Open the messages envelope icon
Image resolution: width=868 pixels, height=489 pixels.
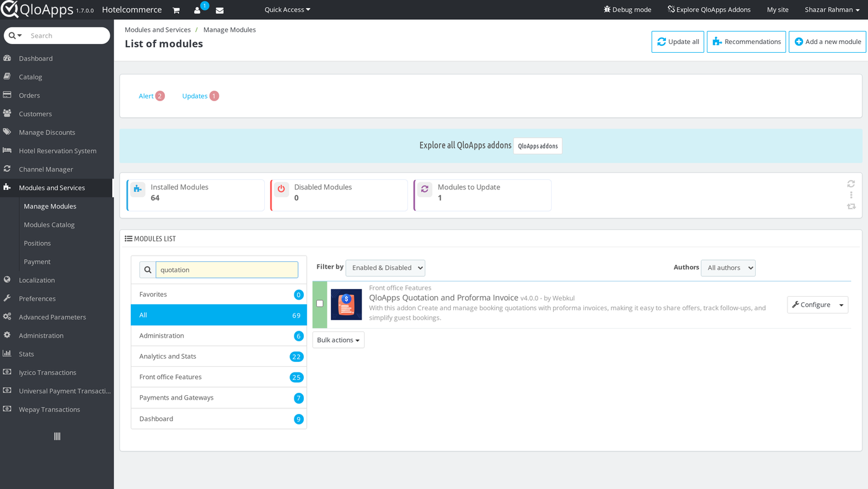[x=219, y=10]
